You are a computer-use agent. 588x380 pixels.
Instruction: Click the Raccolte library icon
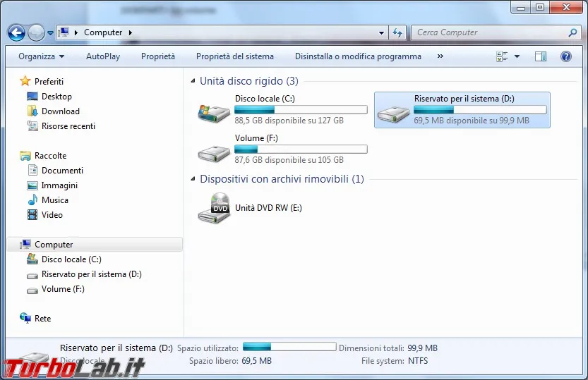click(x=25, y=155)
